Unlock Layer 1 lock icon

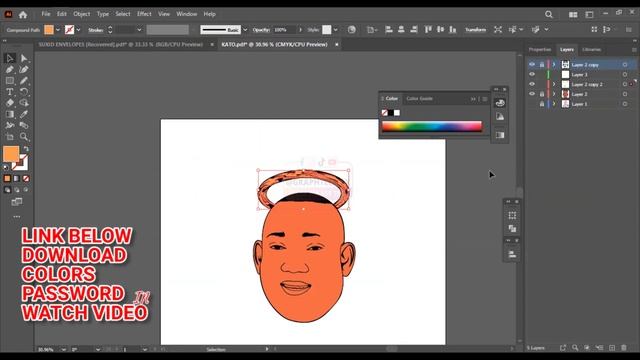click(x=542, y=104)
